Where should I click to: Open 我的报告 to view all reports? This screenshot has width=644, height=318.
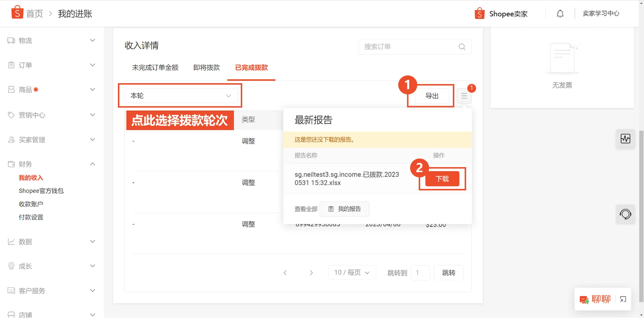344,209
